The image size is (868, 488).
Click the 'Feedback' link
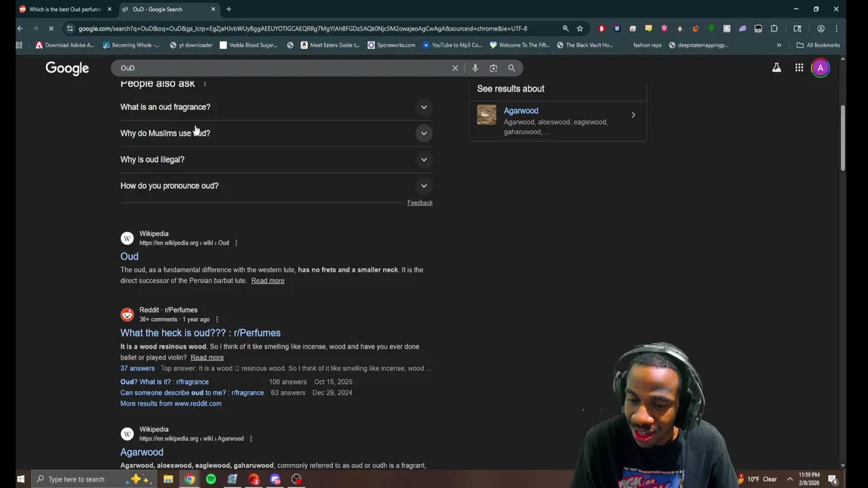coord(420,203)
